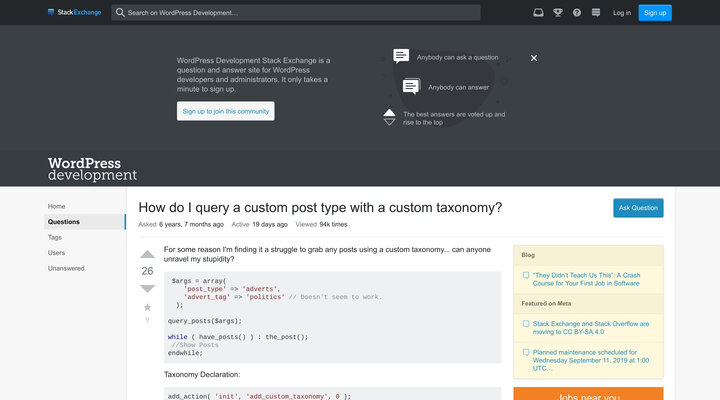720x400 pixels.
Task: Open 'They Didn't Teach Us This' blog link
Action: point(586,279)
